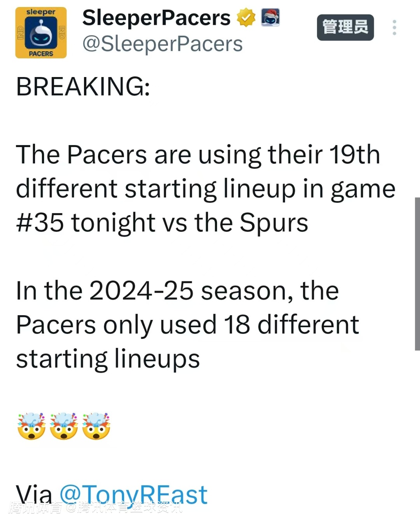Click the #35 text in the post

40,223
